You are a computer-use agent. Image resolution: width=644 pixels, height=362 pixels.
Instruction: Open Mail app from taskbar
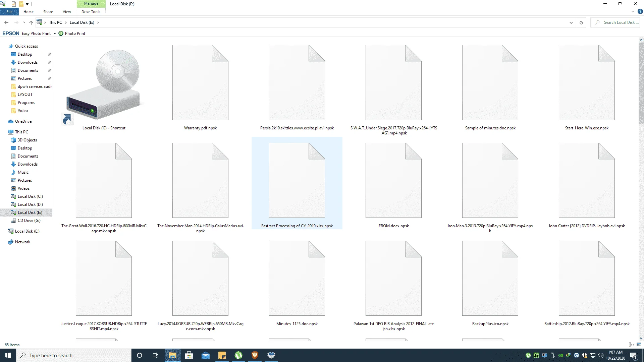pyautogui.click(x=205, y=355)
